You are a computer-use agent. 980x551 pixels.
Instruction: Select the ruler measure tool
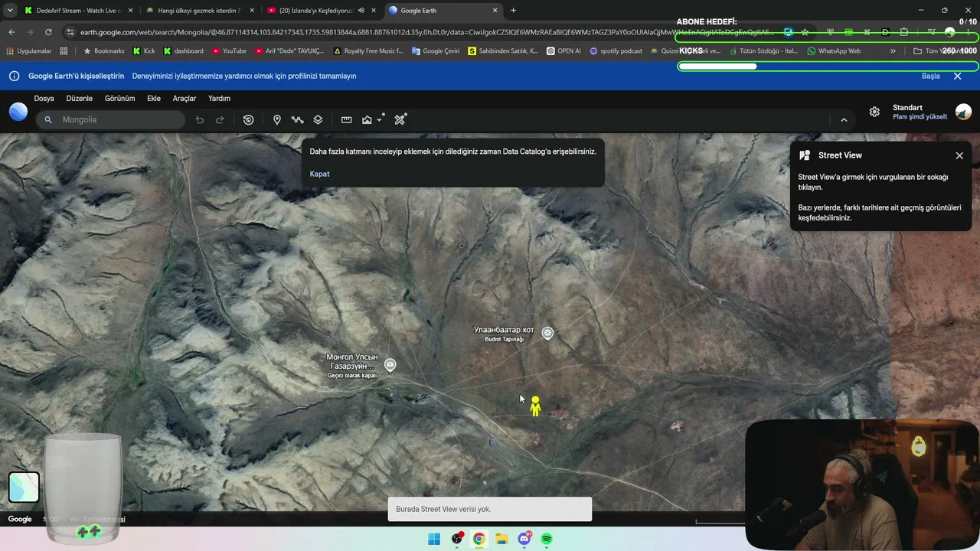click(x=346, y=119)
